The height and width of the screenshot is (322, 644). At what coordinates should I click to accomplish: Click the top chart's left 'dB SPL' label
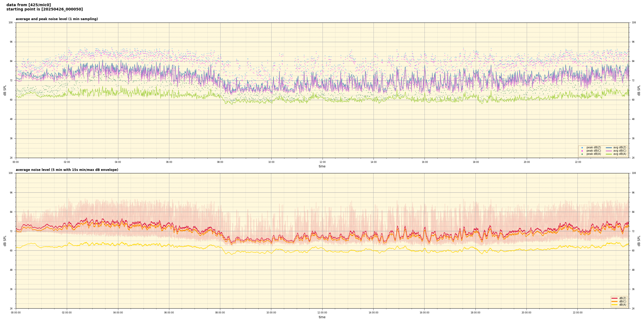[x=5, y=90]
